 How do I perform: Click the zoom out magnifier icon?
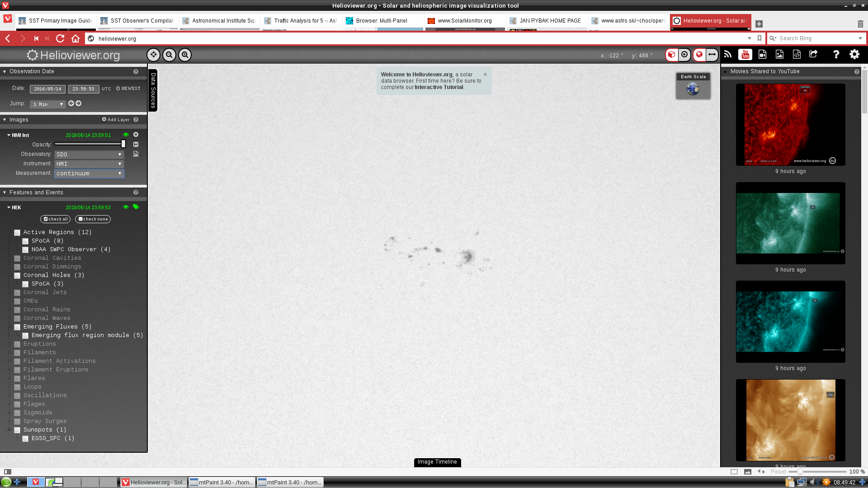click(169, 55)
